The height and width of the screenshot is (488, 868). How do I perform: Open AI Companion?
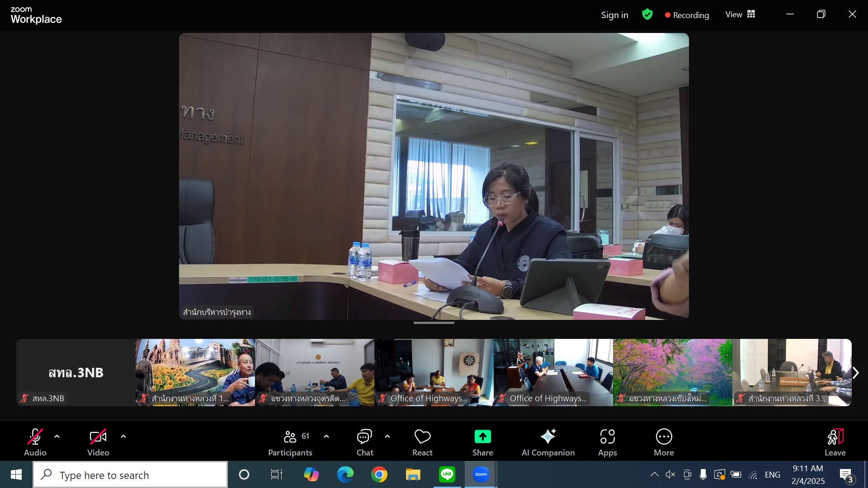pos(548,442)
